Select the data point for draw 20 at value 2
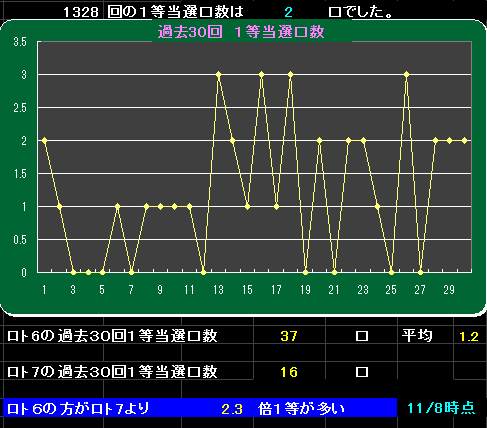 click(319, 141)
